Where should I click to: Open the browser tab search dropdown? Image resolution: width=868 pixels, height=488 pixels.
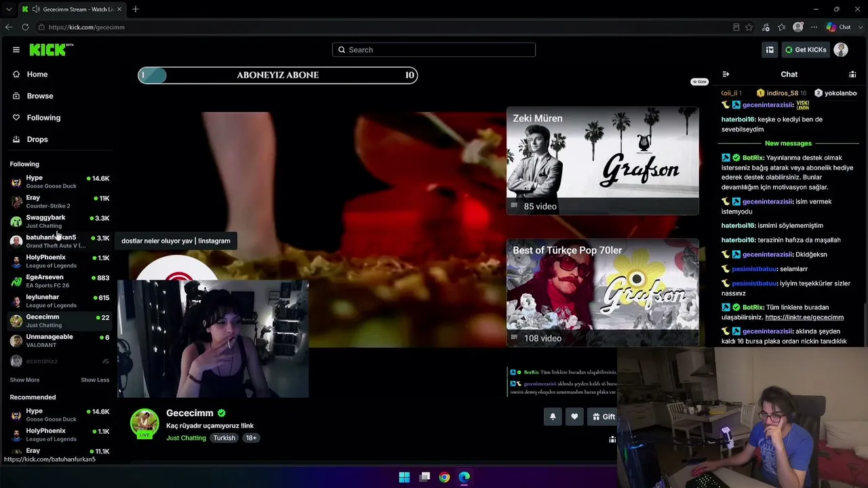pos(9,9)
